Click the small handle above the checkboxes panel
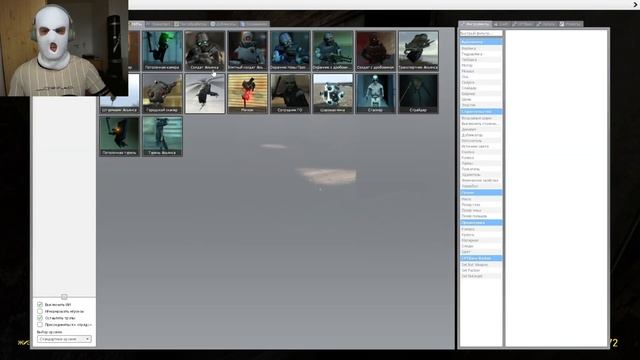Screen dimensions: 640x360 pyautogui.click(x=64, y=297)
